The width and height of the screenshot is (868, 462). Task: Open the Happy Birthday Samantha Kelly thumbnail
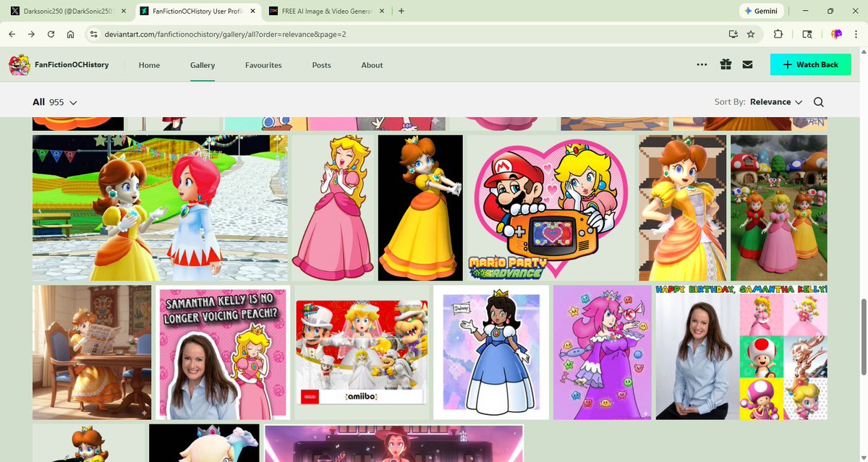pos(741,352)
